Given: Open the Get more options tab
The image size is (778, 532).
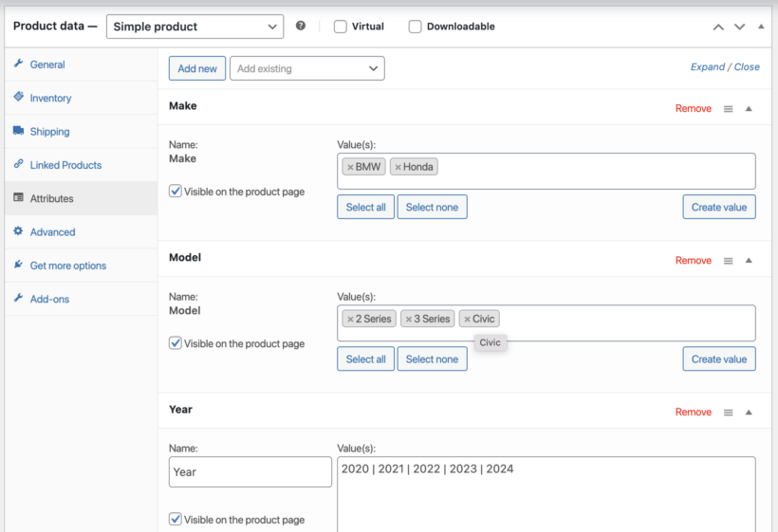Looking at the screenshot, I should (x=82, y=266).
